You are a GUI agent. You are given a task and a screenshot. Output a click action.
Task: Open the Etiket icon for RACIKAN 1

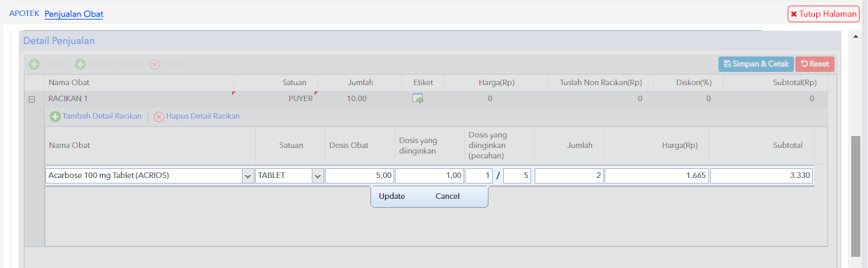[418, 99]
